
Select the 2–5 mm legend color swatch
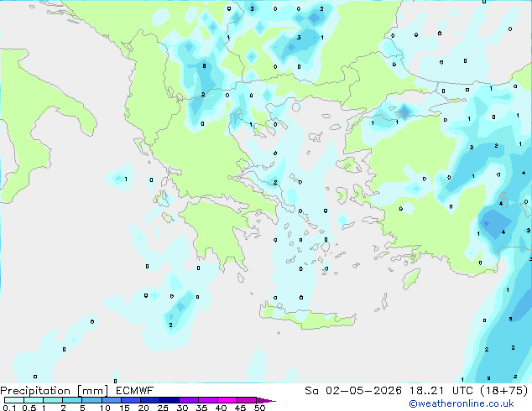pyautogui.click(x=72, y=400)
